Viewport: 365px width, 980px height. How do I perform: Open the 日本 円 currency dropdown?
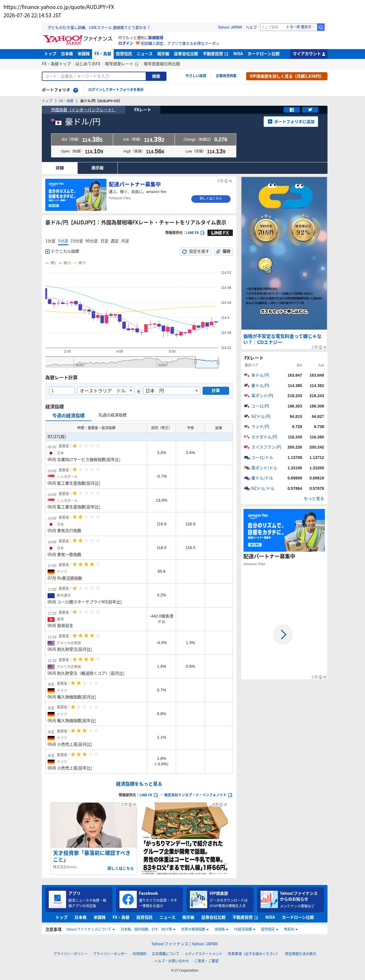coord(171,391)
